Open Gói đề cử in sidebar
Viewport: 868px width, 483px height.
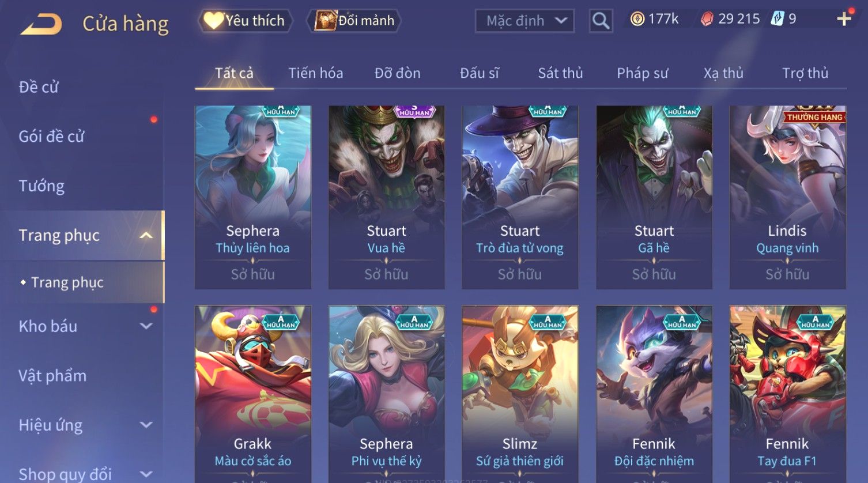click(51, 137)
